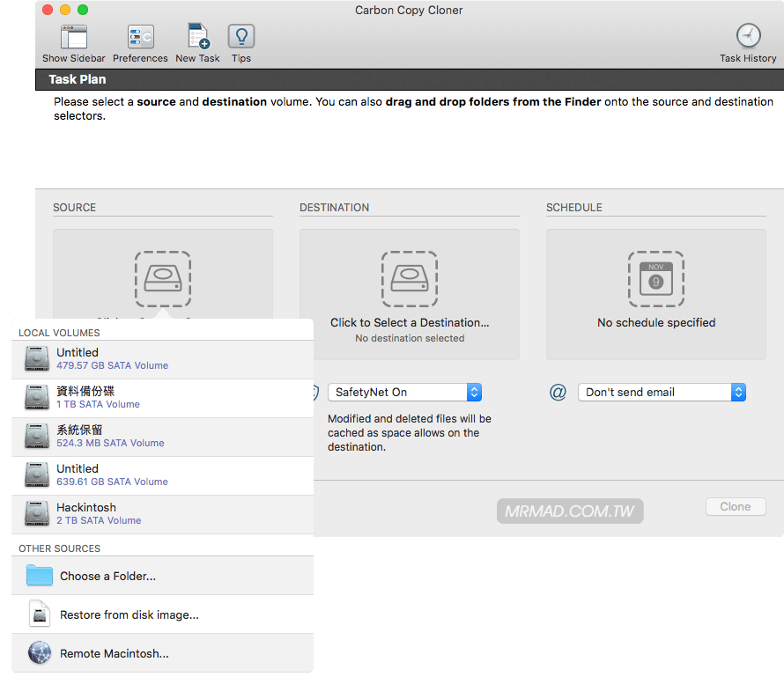Click the drive icon of 639.61 GB Untitled

click(x=37, y=475)
